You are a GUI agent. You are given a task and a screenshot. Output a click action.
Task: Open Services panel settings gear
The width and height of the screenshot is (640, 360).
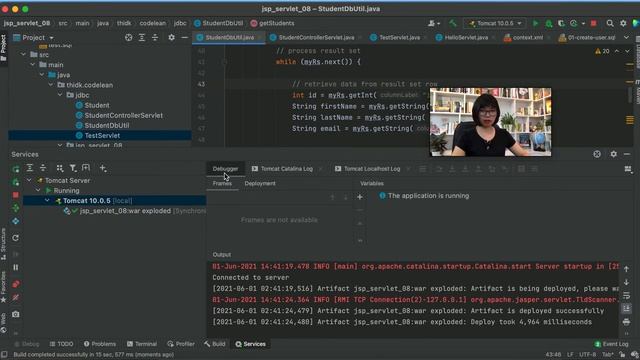click(x=613, y=154)
